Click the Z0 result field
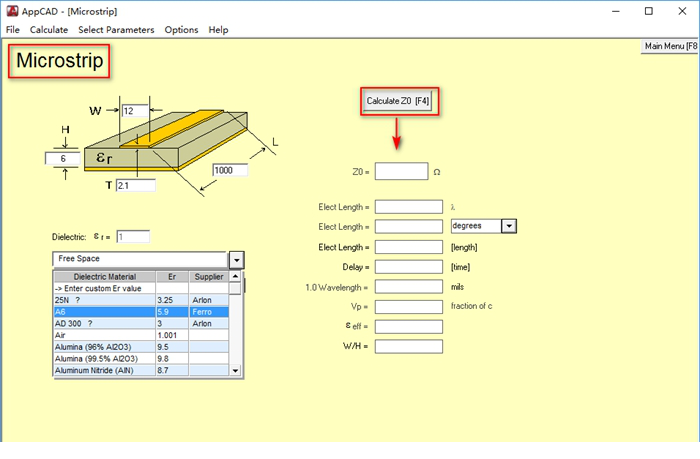The width and height of the screenshot is (700, 459). point(401,171)
